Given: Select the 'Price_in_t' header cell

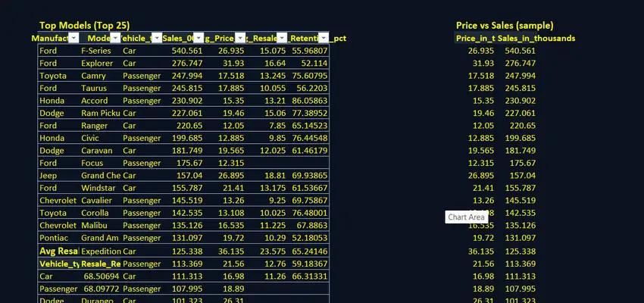Looking at the screenshot, I should tap(476, 38).
